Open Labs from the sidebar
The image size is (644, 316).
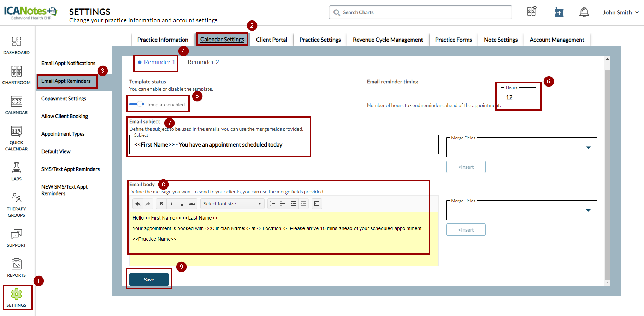coord(16,172)
